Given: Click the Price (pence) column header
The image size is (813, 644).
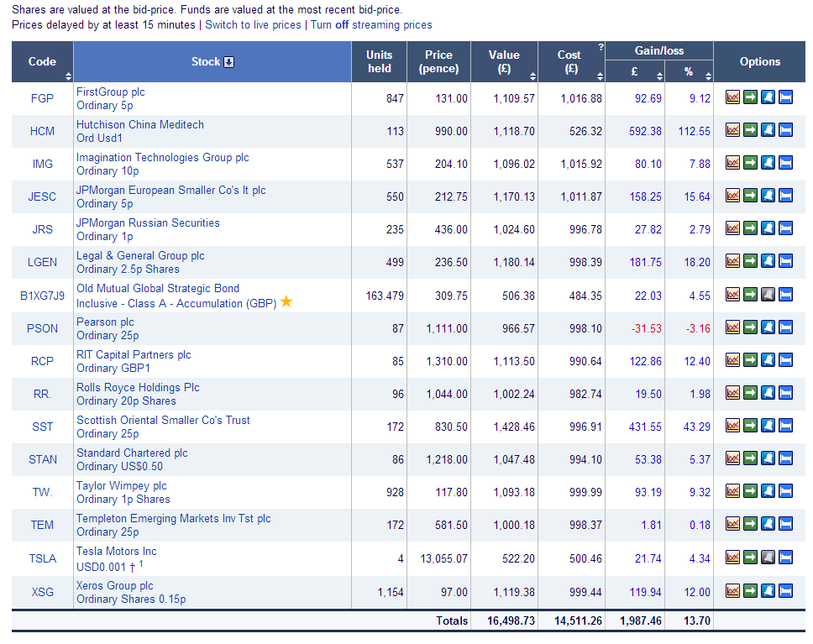Looking at the screenshot, I should tap(438, 61).
